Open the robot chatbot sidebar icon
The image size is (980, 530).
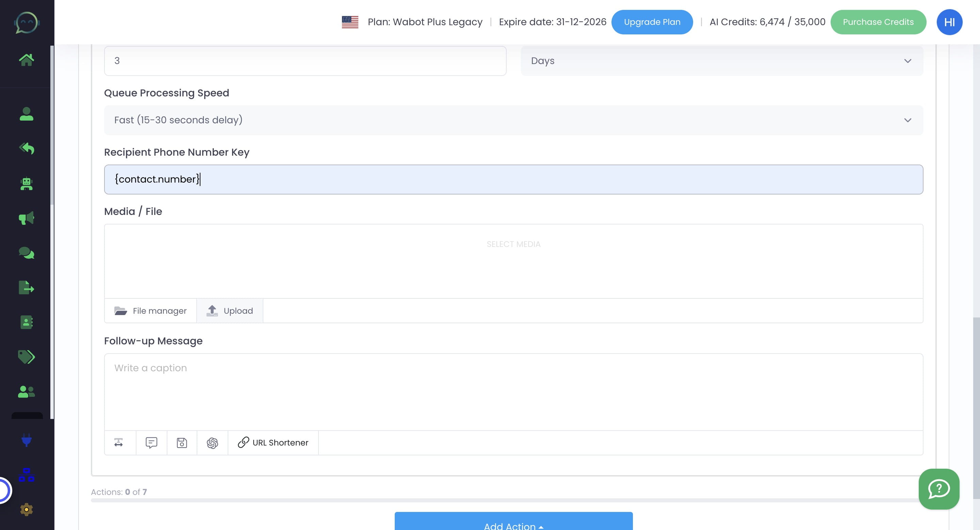(26, 184)
